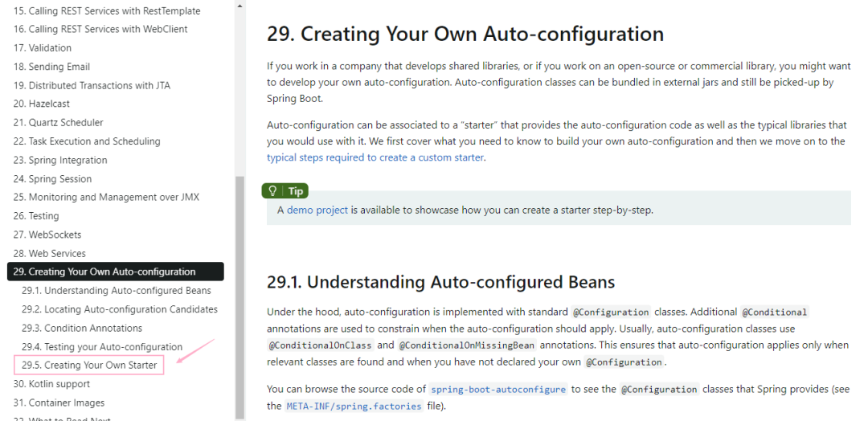This screenshot has width=868, height=421.
Task: Click the @ConditionalOnClass code text
Action: coord(320,345)
